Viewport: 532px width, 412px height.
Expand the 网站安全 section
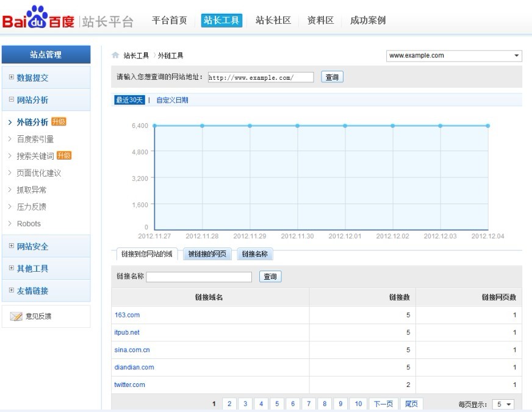click(32, 247)
